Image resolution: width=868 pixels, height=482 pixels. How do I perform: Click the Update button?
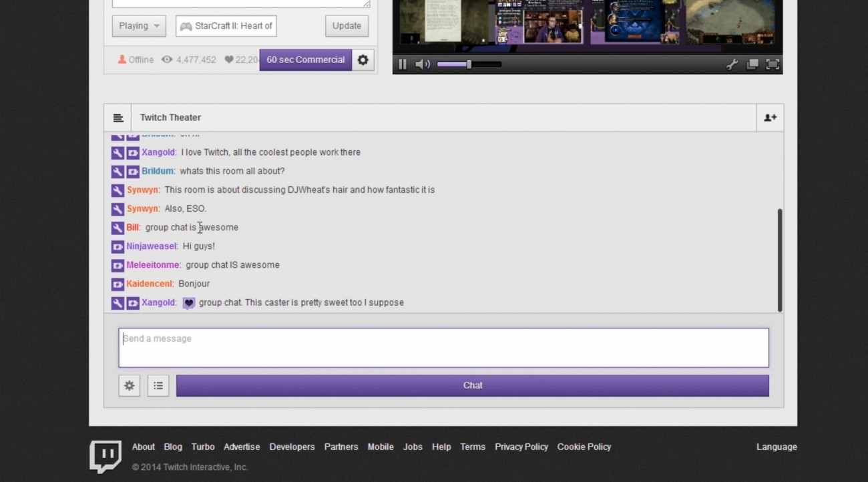pyautogui.click(x=347, y=26)
